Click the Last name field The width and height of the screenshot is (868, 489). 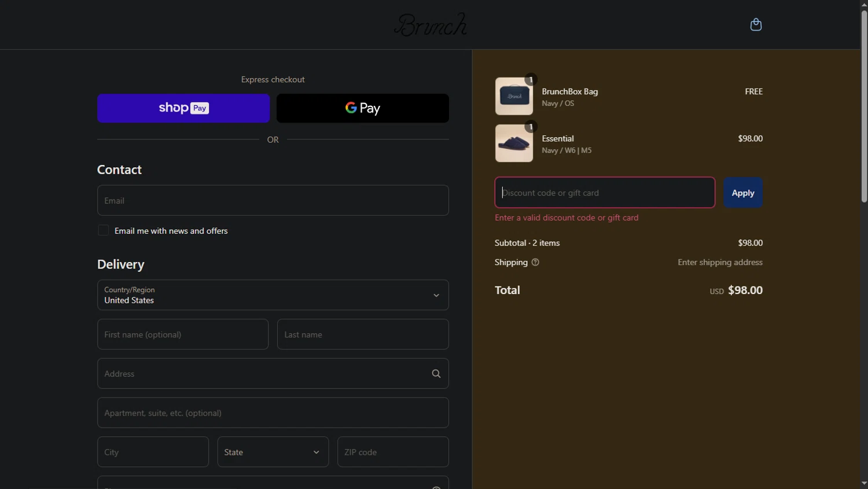[363, 334]
